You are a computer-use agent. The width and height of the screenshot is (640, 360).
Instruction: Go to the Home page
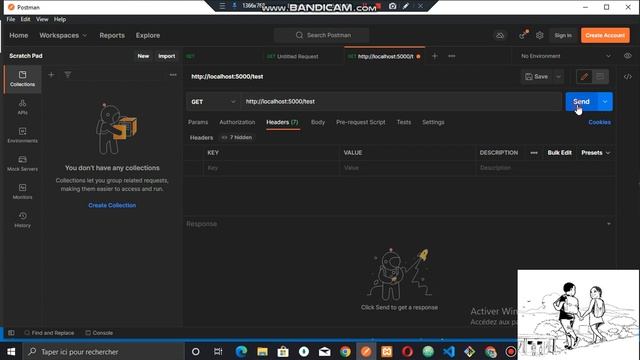point(19,36)
